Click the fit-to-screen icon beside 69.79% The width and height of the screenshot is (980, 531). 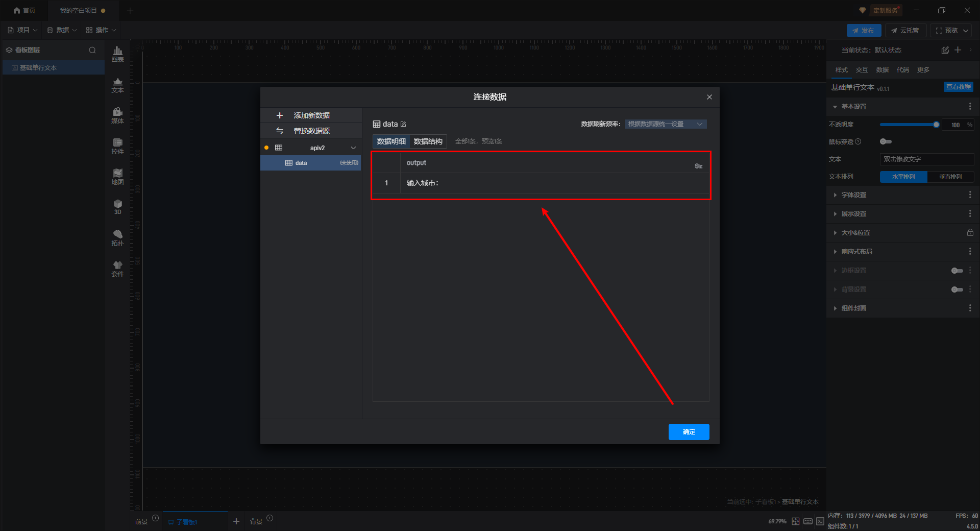[x=796, y=521]
